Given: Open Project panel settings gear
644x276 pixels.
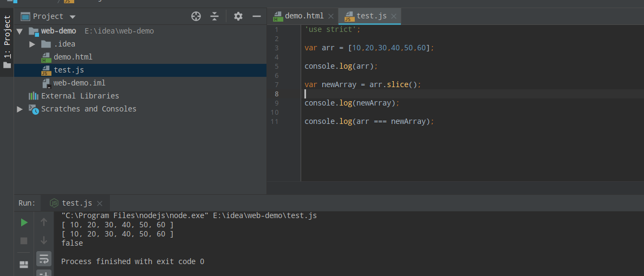Looking at the screenshot, I should 238,16.
